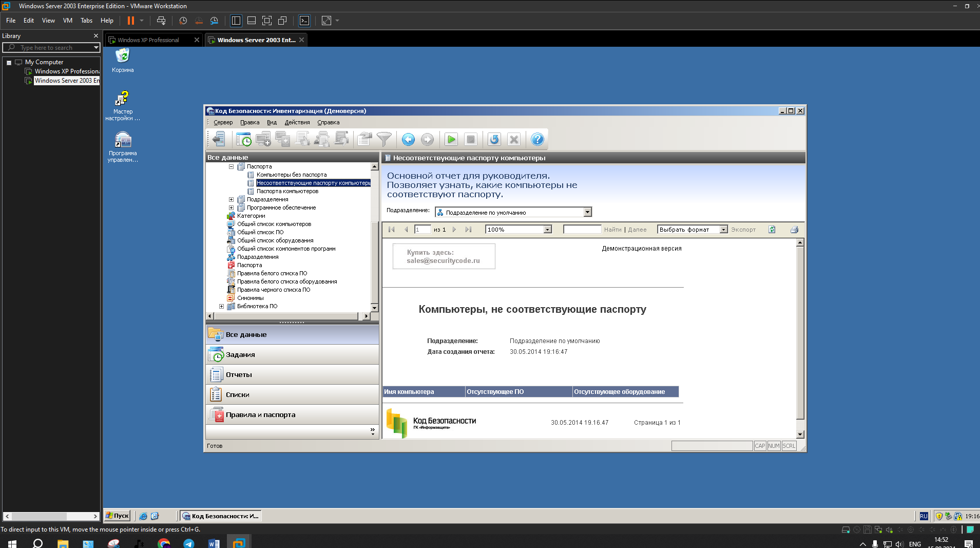The image size is (980, 548).
Task: Click the forward arrow navigation icon
Action: click(x=427, y=139)
